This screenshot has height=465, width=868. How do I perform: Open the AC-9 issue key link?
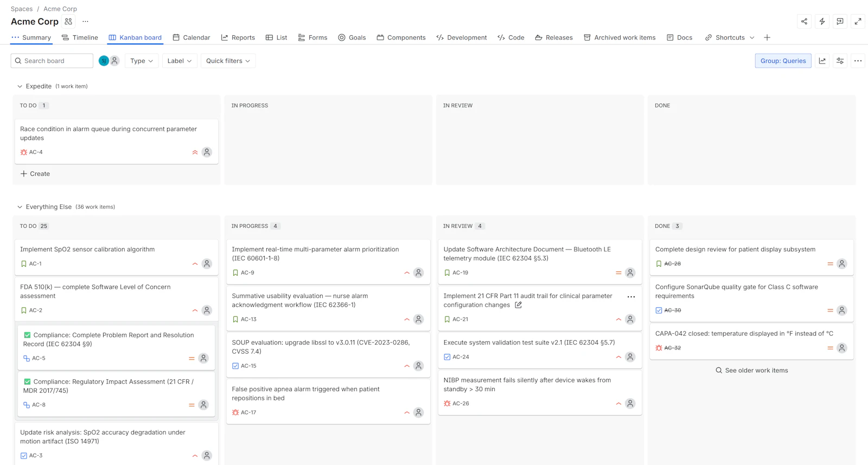(x=247, y=273)
